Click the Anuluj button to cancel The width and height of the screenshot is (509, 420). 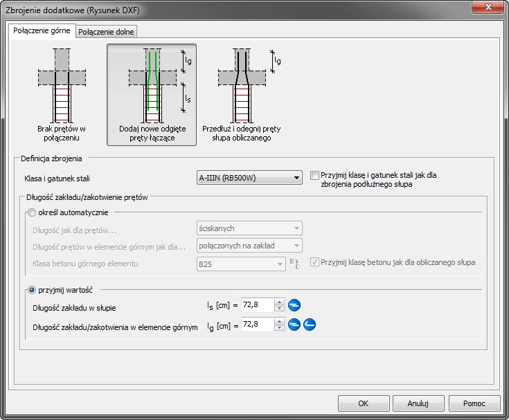(418, 403)
